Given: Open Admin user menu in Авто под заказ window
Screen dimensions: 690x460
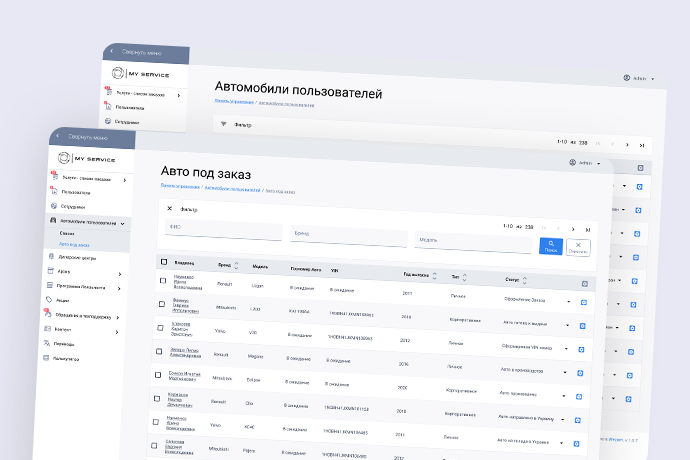Looking at the screenshot, I should coord(583,163).
